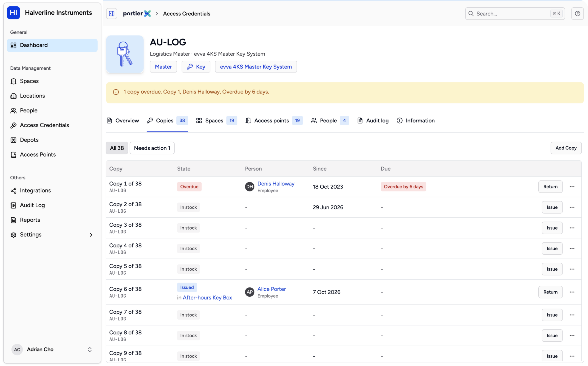
Task: Issue Copy 2 of 38
Action: [552, 207]
